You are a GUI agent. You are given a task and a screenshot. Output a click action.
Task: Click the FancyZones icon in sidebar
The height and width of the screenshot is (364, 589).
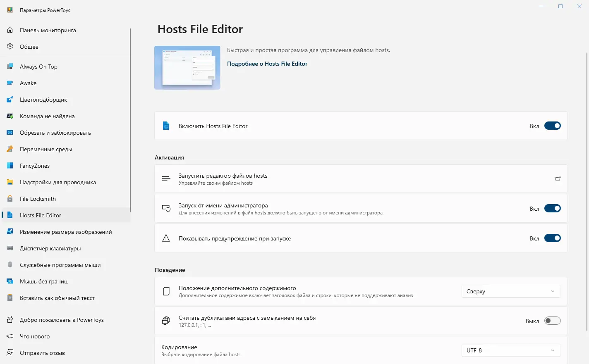pos(10,166)
